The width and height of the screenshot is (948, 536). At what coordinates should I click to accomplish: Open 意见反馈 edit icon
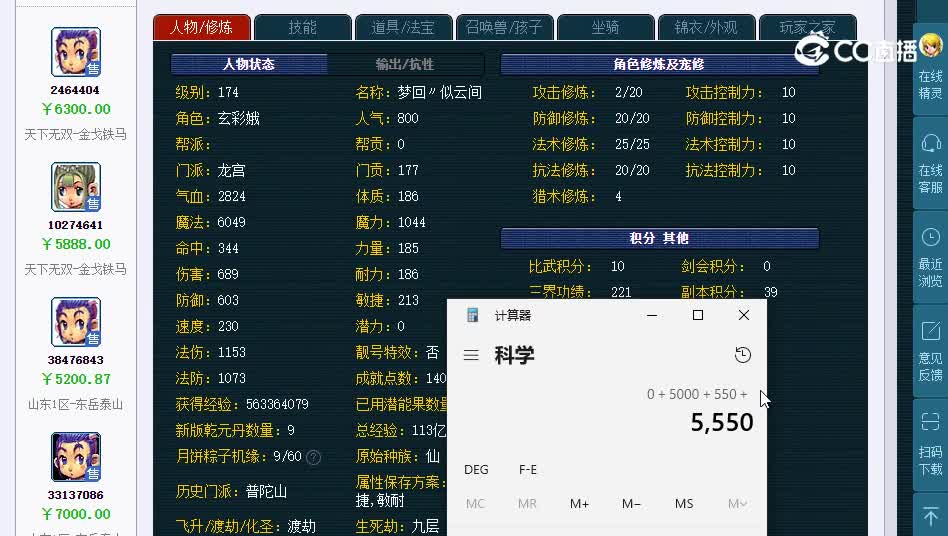(930, 331)
